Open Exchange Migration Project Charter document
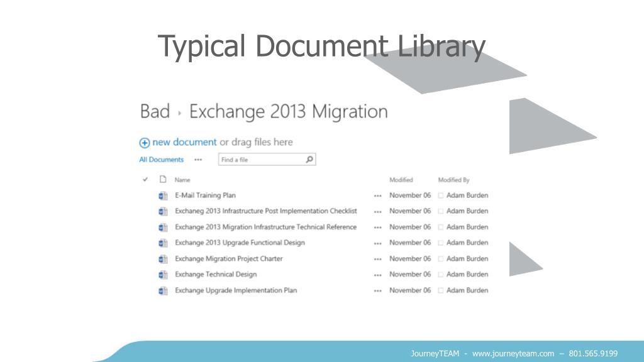This screenshot has width=644, height=362. (x=229, y=258)
